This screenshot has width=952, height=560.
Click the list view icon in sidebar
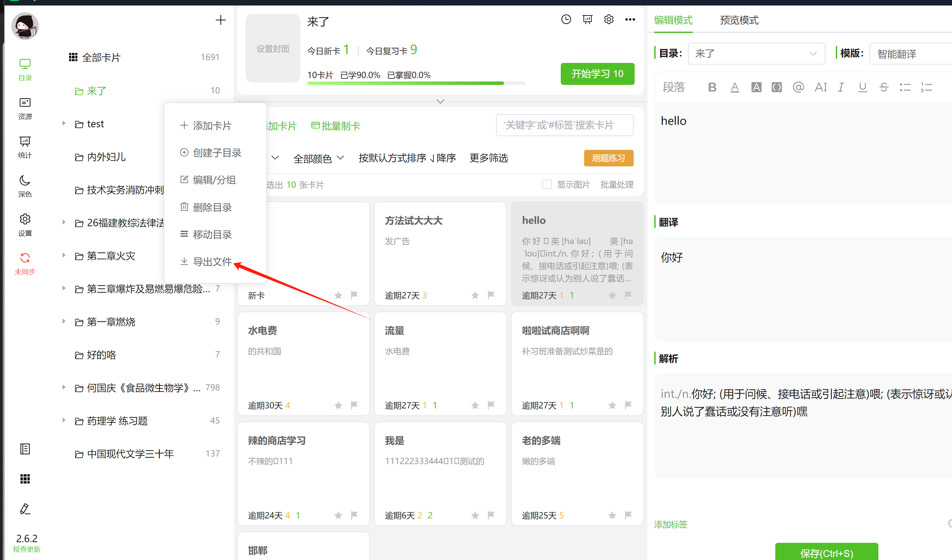(25, 449)
